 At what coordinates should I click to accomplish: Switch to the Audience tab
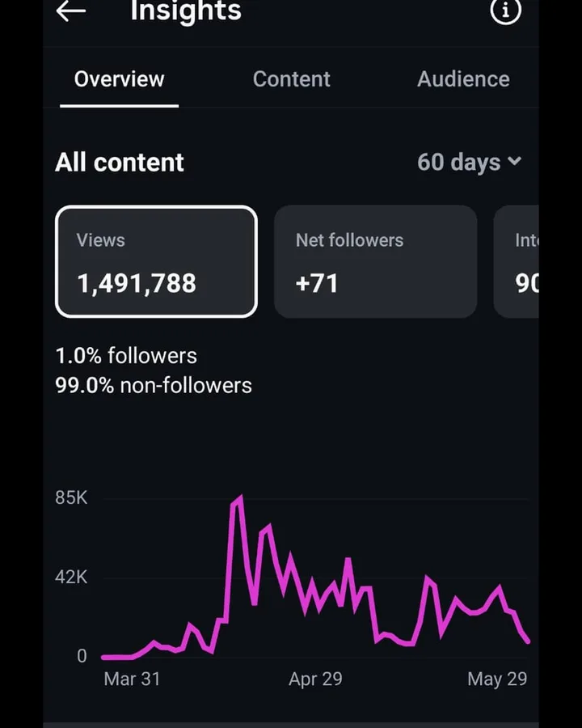click(x=463, y=79)
